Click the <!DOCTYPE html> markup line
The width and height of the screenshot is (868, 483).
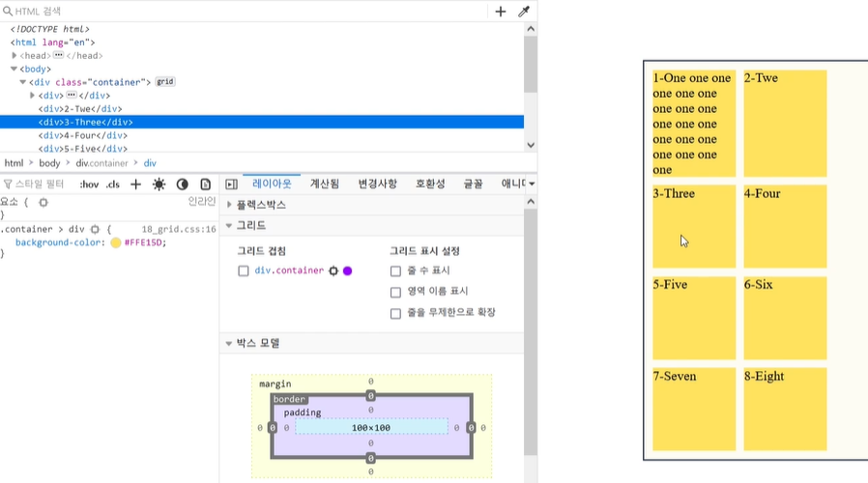(50, 29)
